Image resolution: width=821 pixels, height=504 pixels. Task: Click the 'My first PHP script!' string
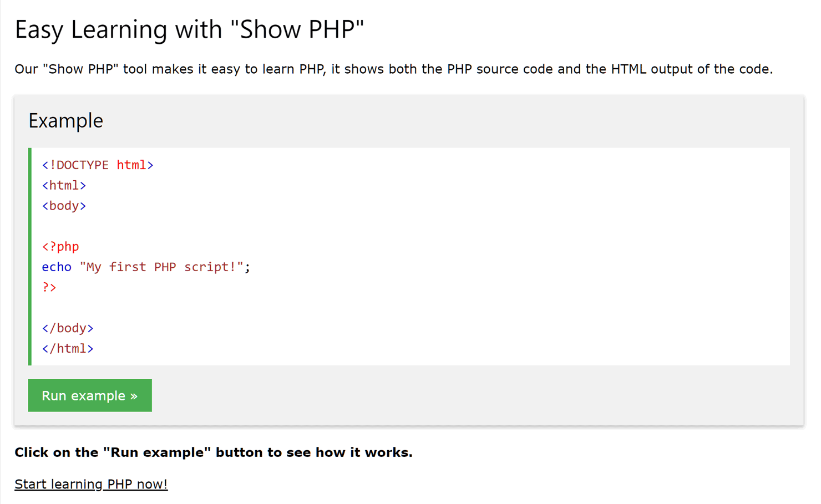(161, 267)
